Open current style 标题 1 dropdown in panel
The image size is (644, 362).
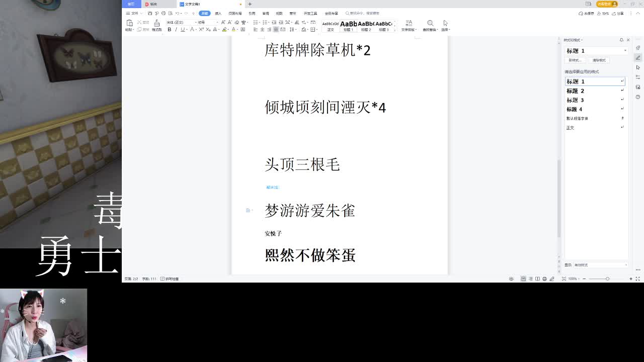coord(625,51)
